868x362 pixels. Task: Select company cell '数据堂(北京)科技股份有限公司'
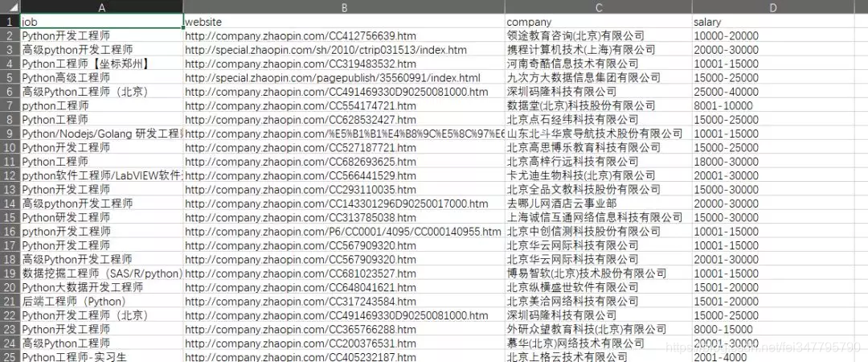tap(599, 105)
